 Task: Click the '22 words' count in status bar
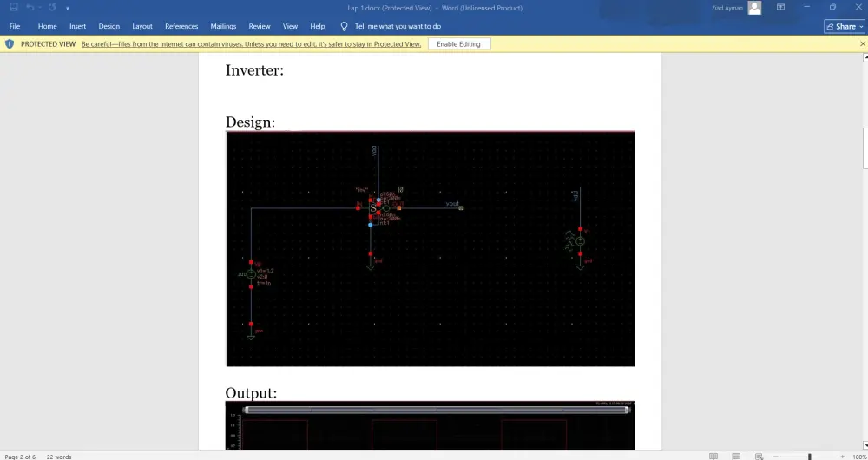[59, 457]
